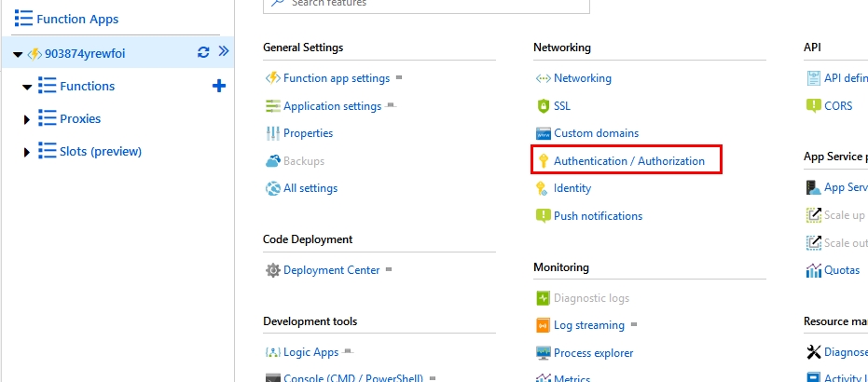This screenshot has height=382, width=868.
Task: Open Custom domains link
Action: pyautogui.click(x=596, y=133)
